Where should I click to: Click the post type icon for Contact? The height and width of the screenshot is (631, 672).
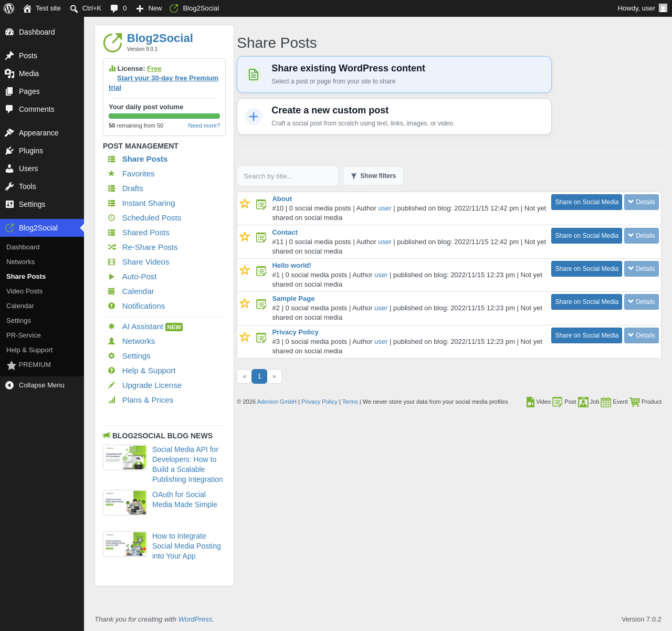coord(261,238)
